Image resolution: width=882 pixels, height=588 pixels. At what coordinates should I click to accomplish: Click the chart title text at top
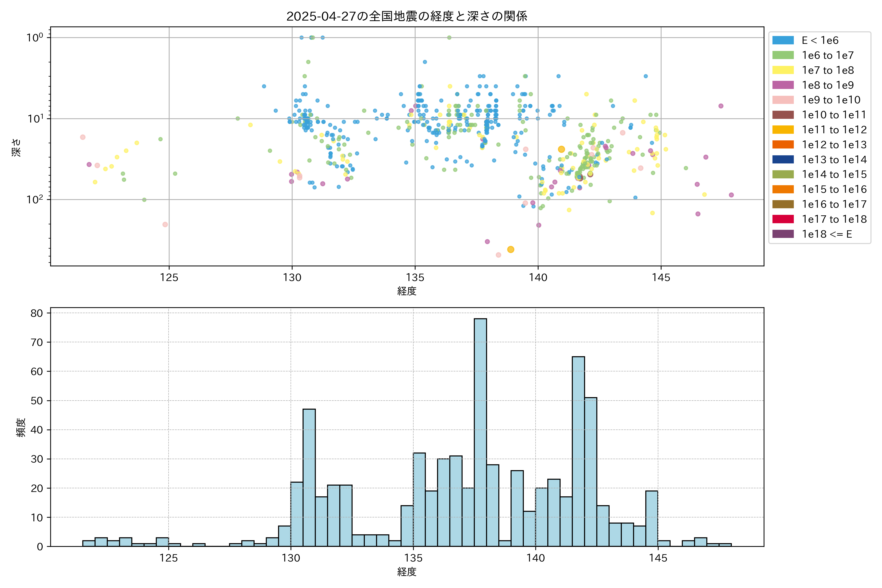click(x=407, y=16)
